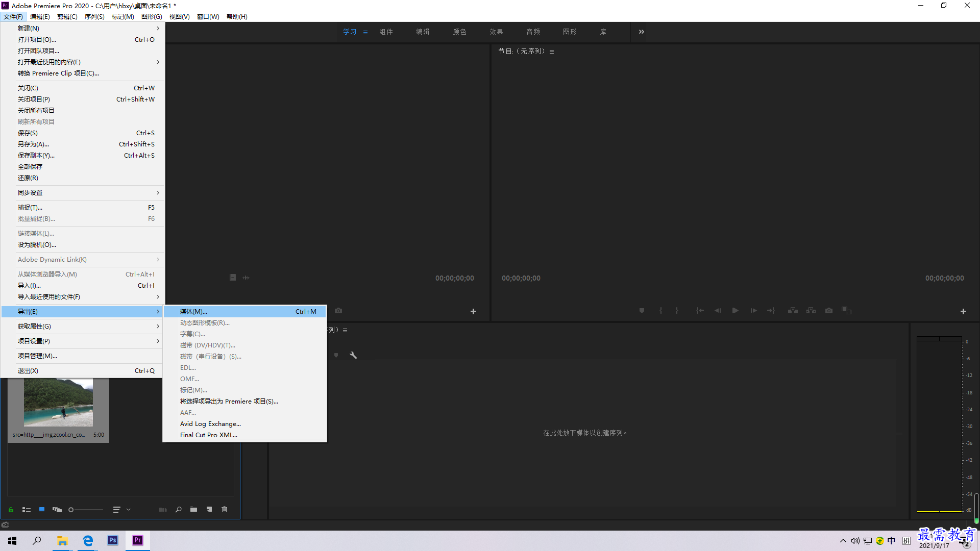The image size is (980, 551).
Task: Toggle project writable lock icon
Action: tap(11, 510)
